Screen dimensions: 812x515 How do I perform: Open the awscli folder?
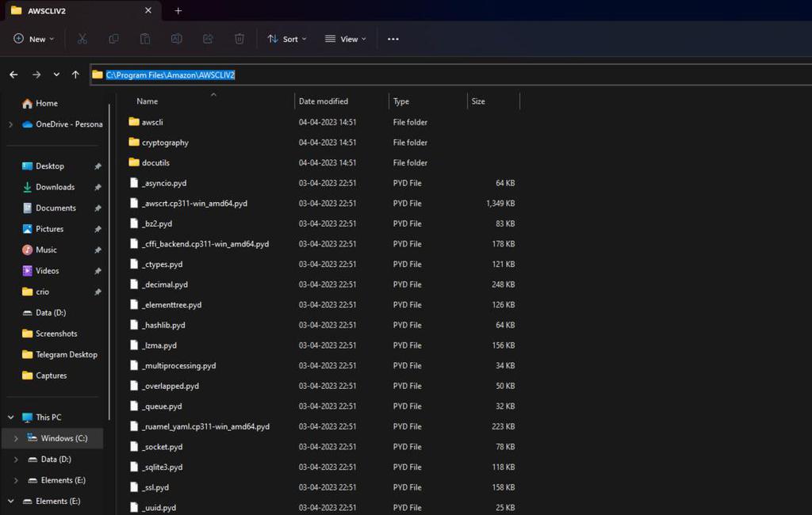pos(152,122)
